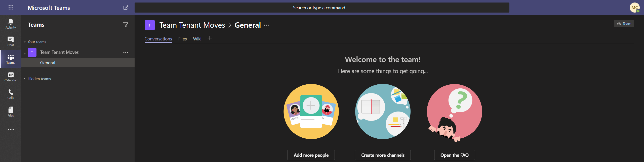644x162 pixels.
Task: Open more options for Team Tenant Moves
Action: click(x=126, y=52)
